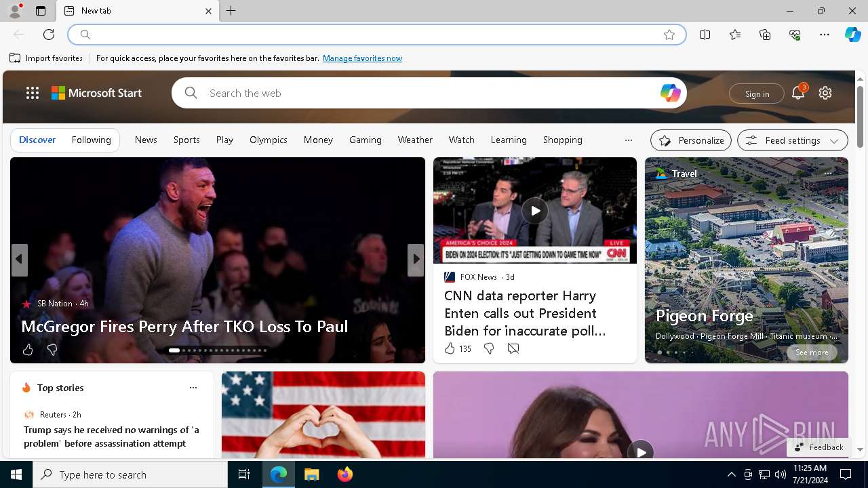Image resolution: width=868 pixels, height=488 pixels.
Task: Play the CNN Harry Enten video
Action: [535, 211]
